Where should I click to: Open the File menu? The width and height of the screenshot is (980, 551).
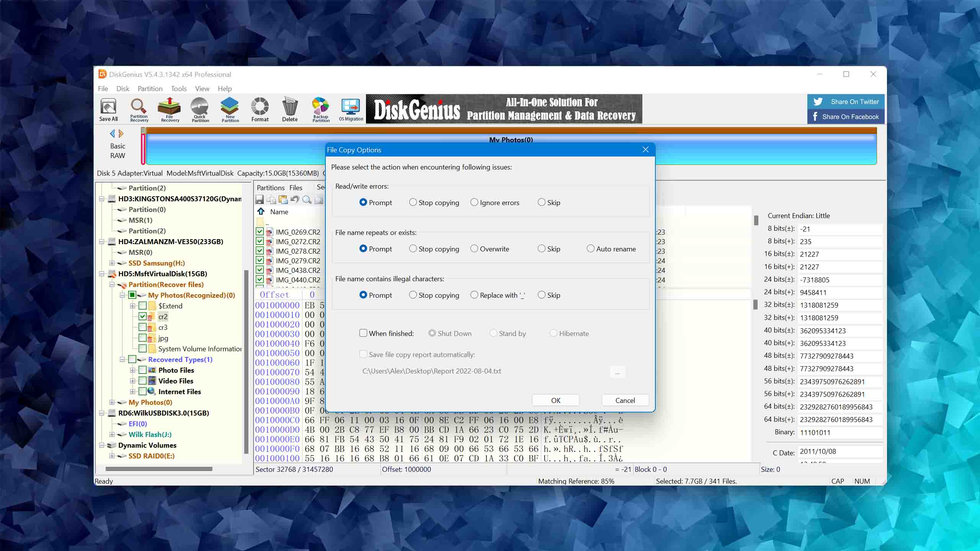pyautogui.click(x=103, y=88)
